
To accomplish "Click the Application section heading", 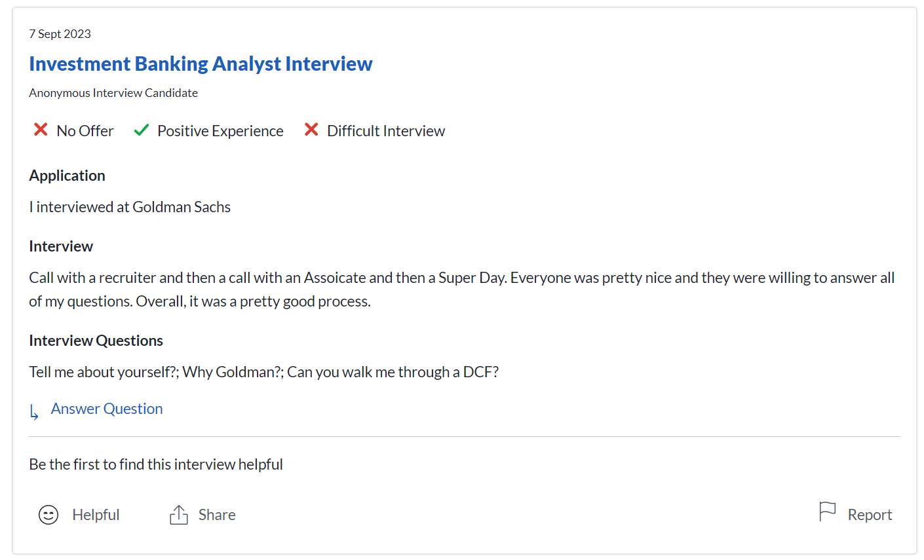I will tap(67, 175).
